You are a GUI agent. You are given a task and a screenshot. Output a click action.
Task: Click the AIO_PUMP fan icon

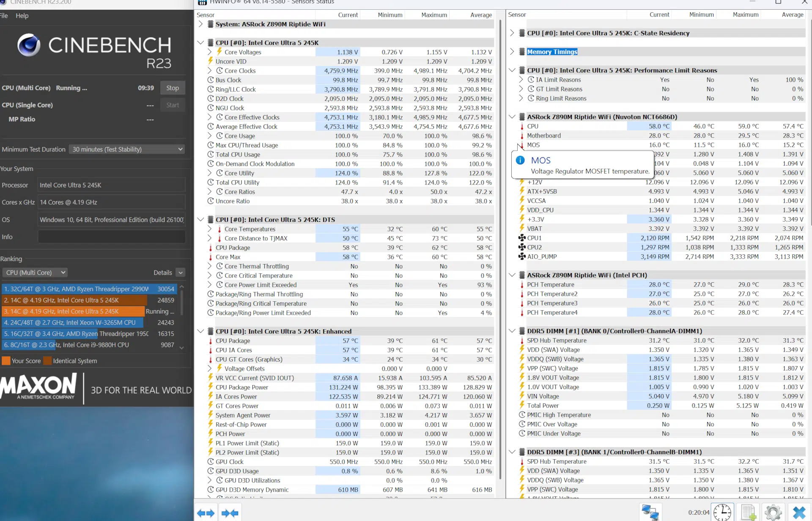[x=522, y=256]
